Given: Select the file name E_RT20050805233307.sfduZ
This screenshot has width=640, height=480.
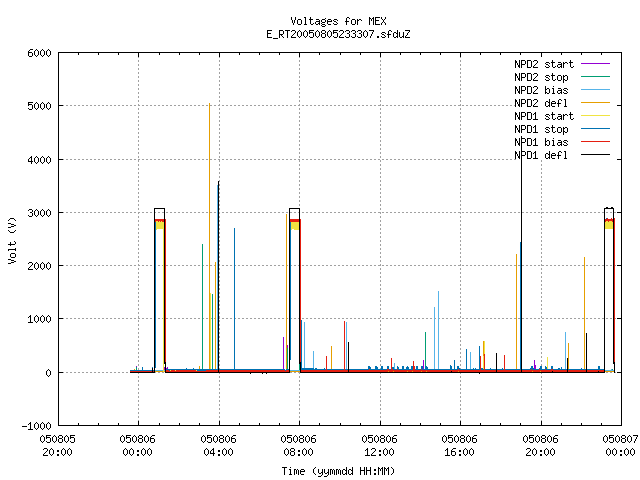Looking at the screenshot, I should point(338,34).
